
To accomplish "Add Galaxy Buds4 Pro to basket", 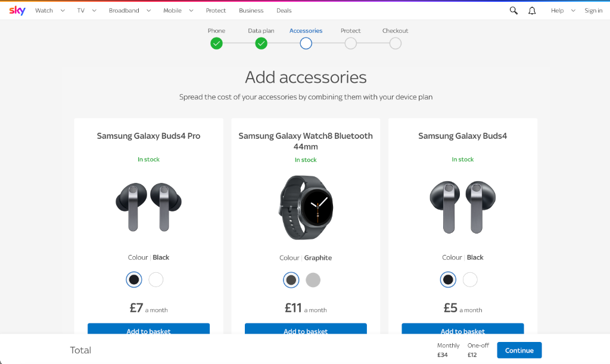I will point(148,329).
